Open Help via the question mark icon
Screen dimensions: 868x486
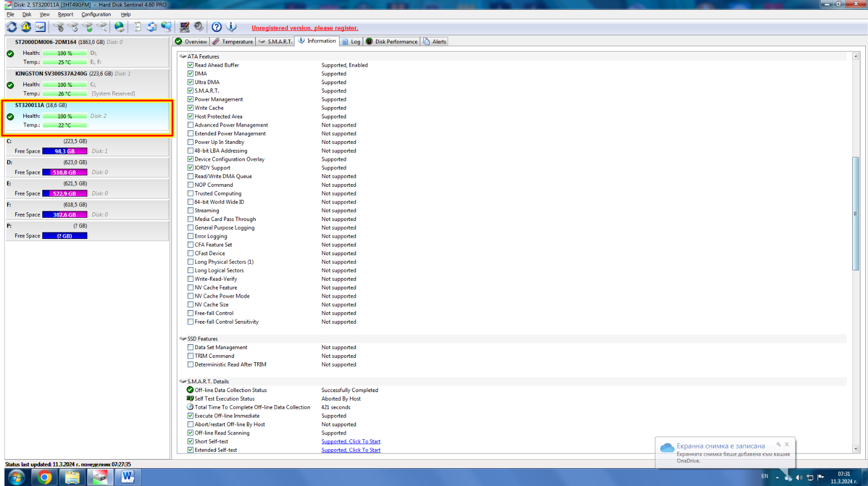point(216,27)
